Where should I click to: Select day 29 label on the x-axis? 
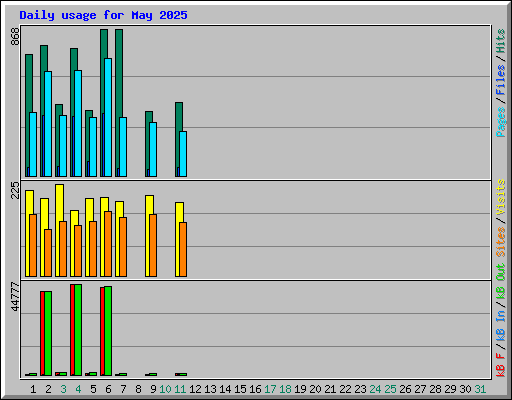tap(450, 389)
